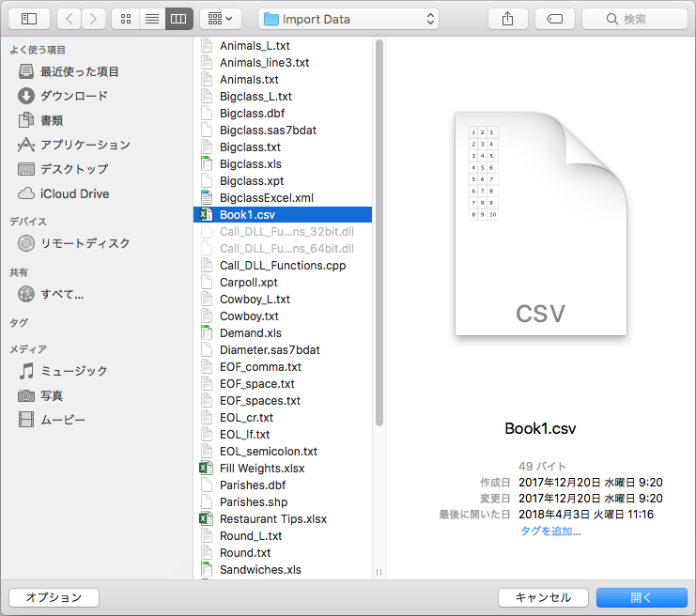Open ダウンロード in sidebar

(x=63, y=96)
